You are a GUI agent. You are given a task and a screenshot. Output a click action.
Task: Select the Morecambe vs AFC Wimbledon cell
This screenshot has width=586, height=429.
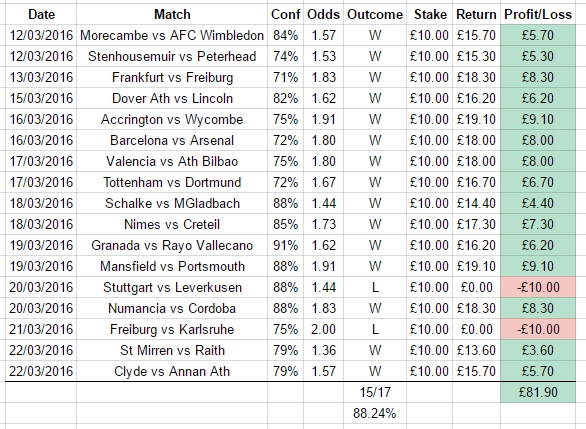click(172, 36)
